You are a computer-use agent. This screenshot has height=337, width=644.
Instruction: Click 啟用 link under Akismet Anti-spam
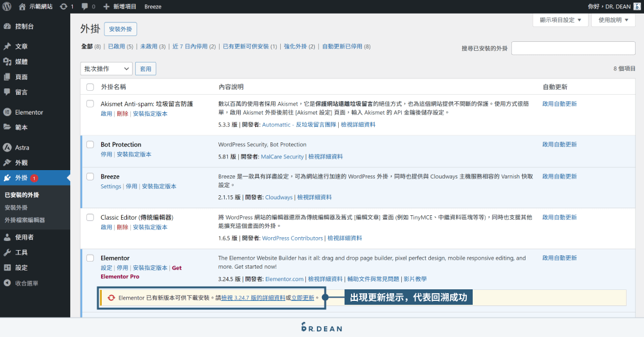coord(106,113)
